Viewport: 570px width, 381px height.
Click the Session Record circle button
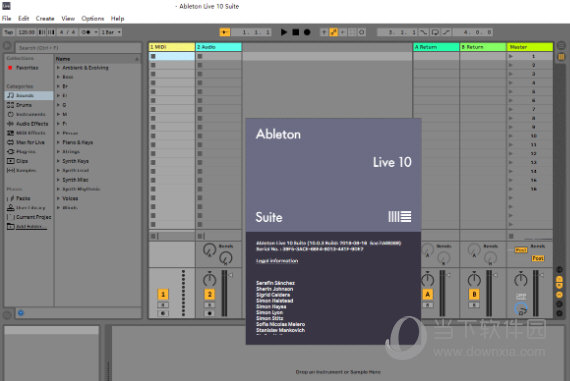pyautogui.click(x=361, y=32)
